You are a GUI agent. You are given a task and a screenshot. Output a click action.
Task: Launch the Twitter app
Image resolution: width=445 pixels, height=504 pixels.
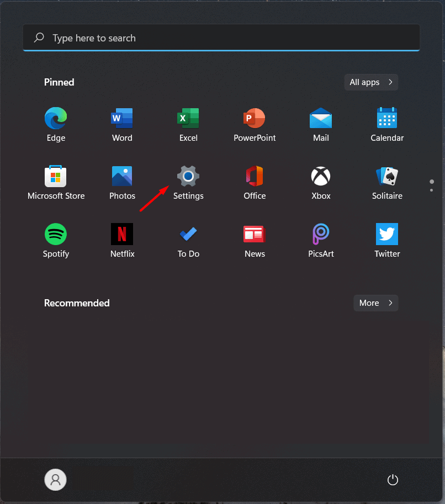click(x=387, y=235)
